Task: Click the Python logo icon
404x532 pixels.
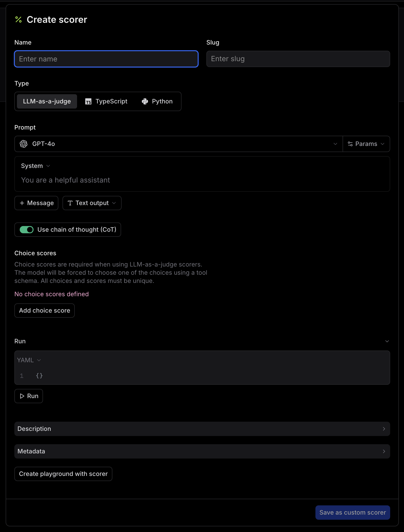Action: 145,101
